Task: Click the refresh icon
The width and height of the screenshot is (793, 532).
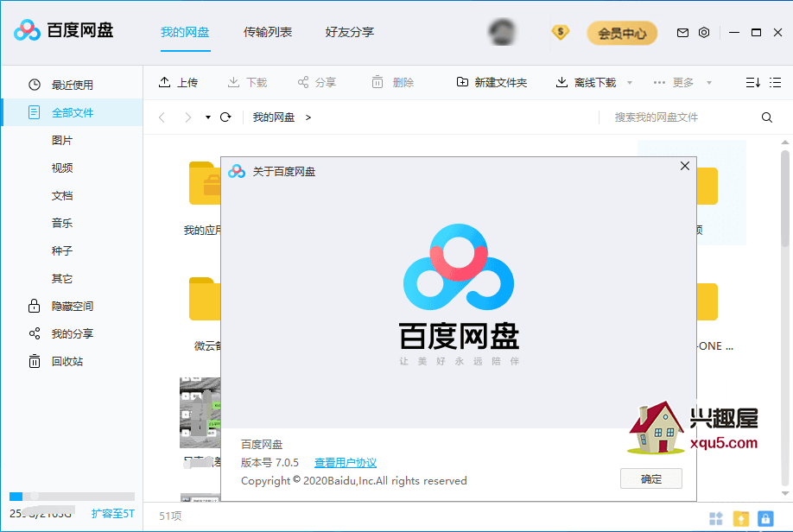Action: coord(225,117)
